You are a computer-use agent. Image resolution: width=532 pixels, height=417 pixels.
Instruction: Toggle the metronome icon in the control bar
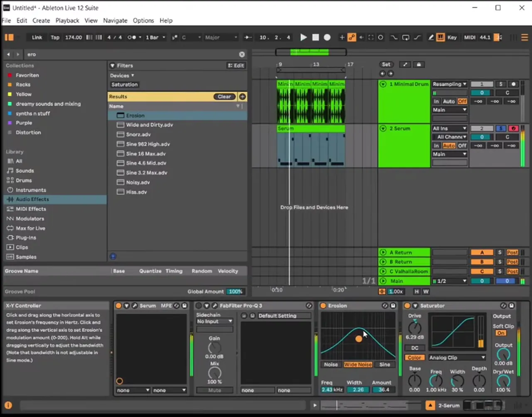pos(132,37)
